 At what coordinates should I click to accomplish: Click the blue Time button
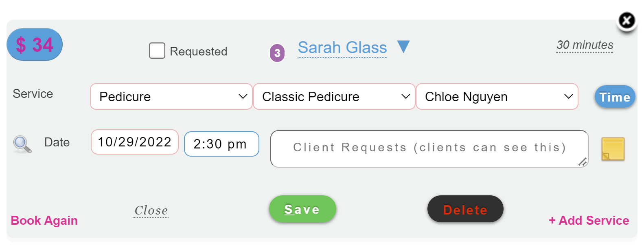tap(615, 97)
